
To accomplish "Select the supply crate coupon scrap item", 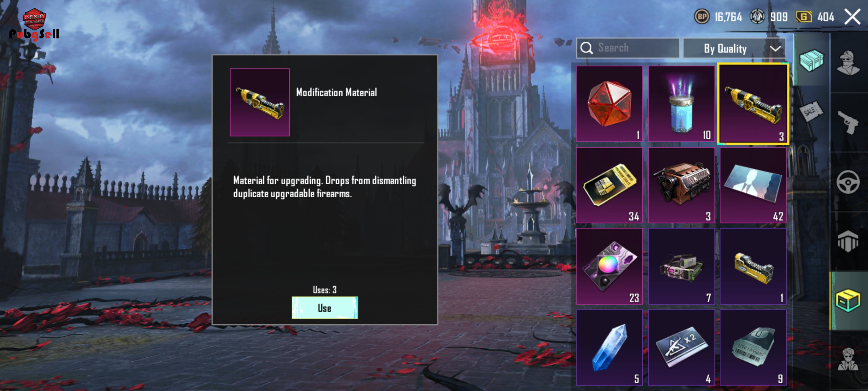I will [753, 348].
